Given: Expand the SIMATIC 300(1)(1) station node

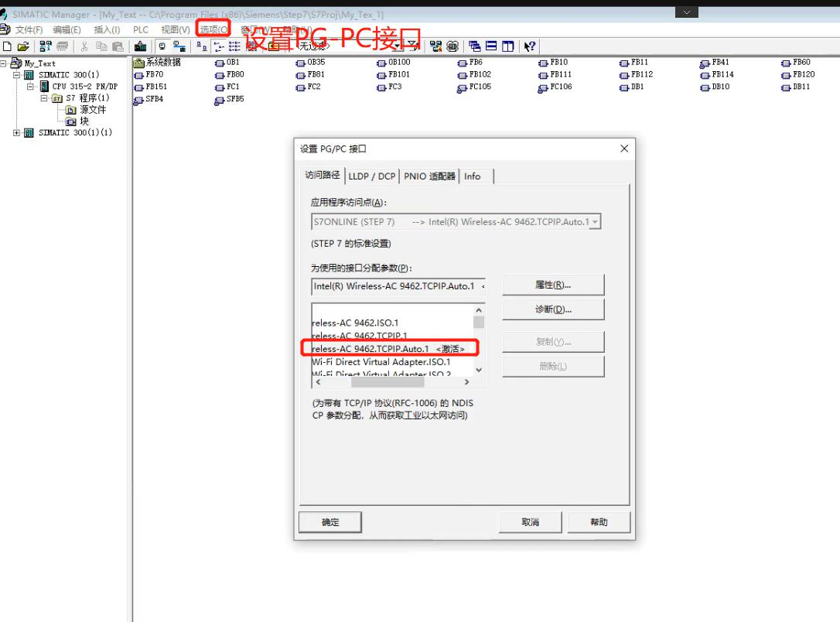Looking at the screenshot, I should click(x=16, y=132).
